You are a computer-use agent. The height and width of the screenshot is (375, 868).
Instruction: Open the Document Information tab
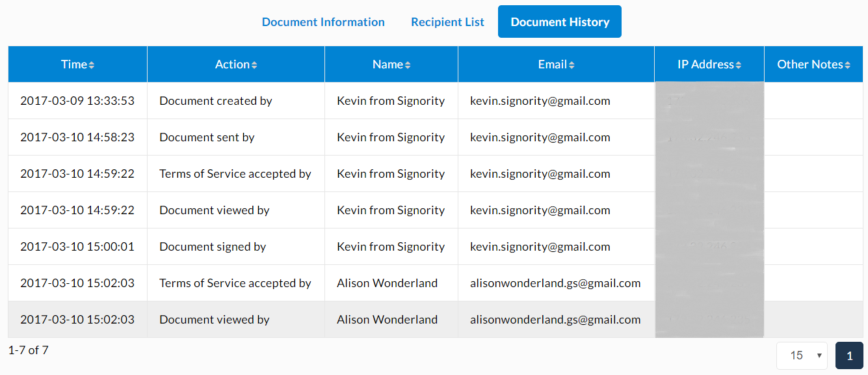click(323, 22)
